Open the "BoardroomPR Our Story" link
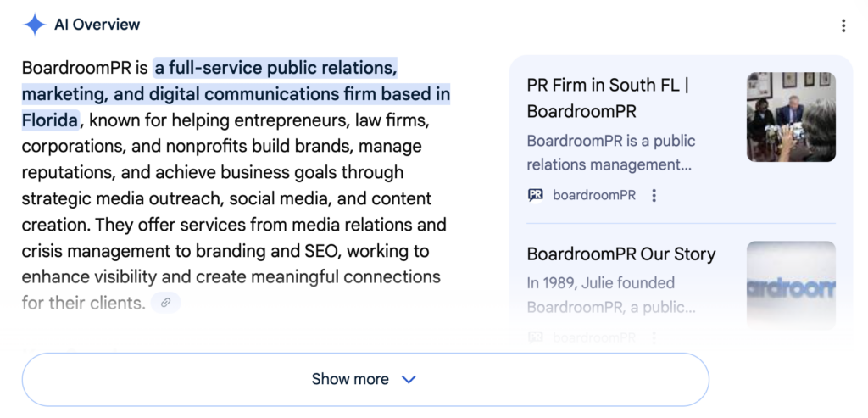 point(620,254)
